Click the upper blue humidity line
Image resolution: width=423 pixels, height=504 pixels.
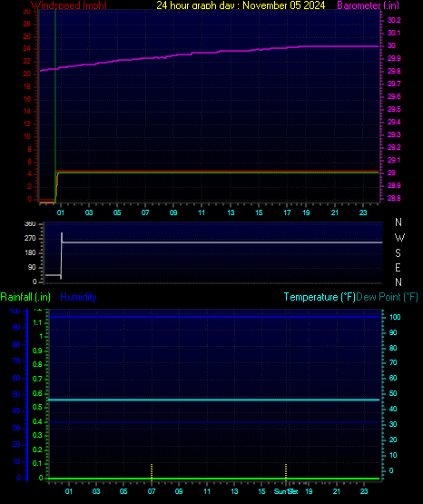(x=214, y=317)
